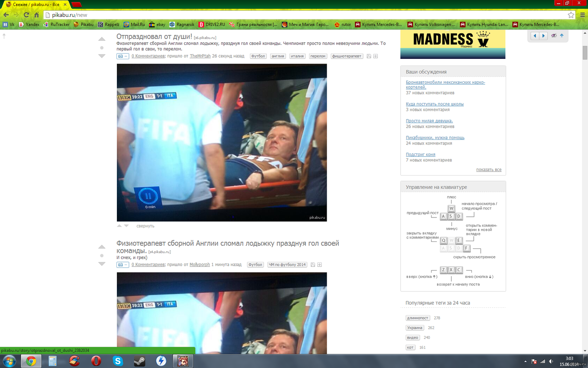The width and height of the screenshot is (588, 368).
Task: Bookmark this page with the star icon
Action: [x=571, y=15]
